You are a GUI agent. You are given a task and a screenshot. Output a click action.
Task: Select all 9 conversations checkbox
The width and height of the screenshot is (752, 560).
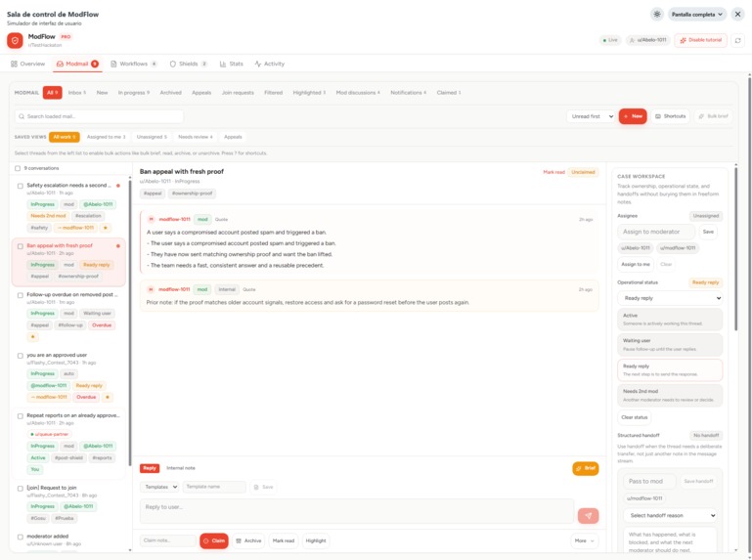coord(18,168)
